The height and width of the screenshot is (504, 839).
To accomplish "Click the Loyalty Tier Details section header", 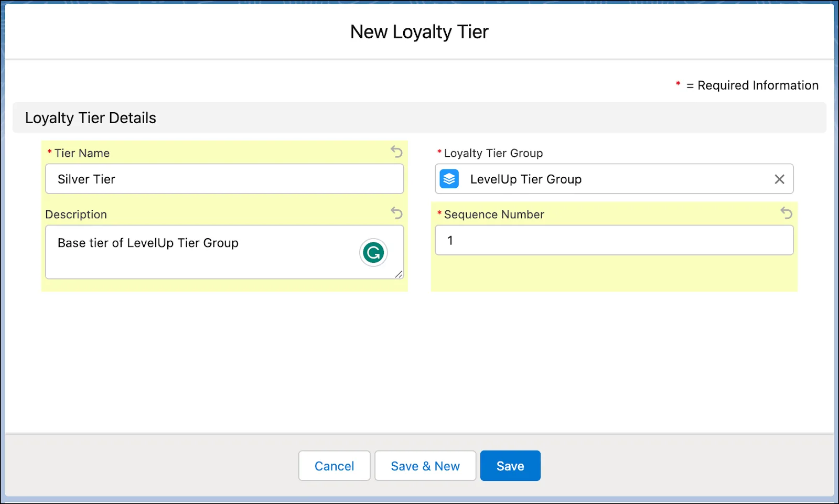I will [x=90, y=117].
